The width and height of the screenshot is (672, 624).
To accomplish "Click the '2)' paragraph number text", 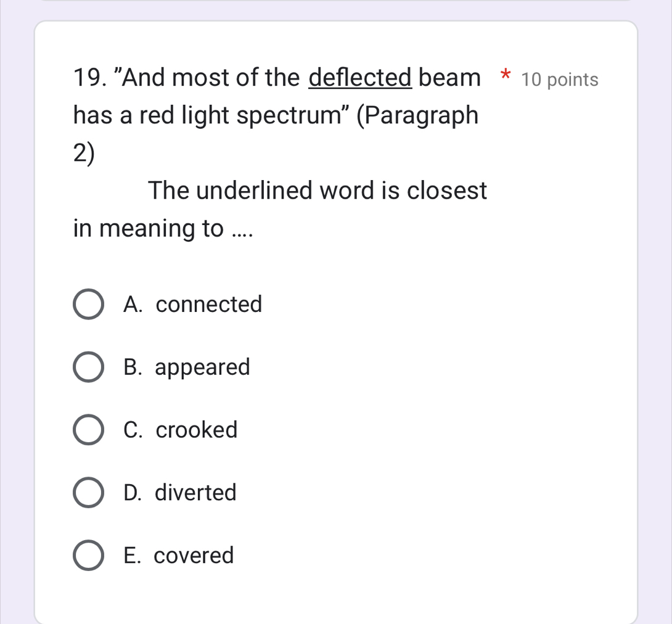I will click(85, 154).
